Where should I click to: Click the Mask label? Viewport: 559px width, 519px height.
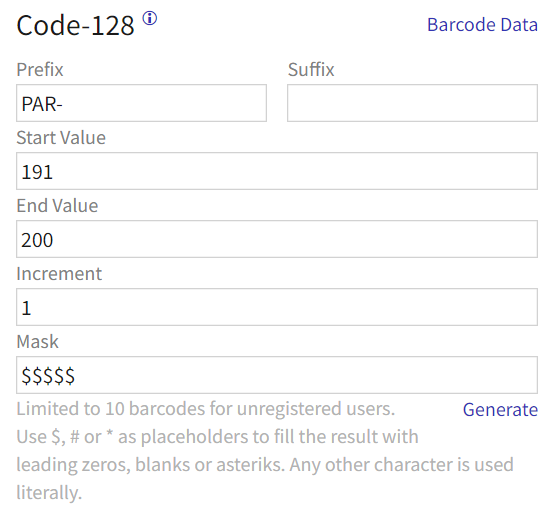37,341
